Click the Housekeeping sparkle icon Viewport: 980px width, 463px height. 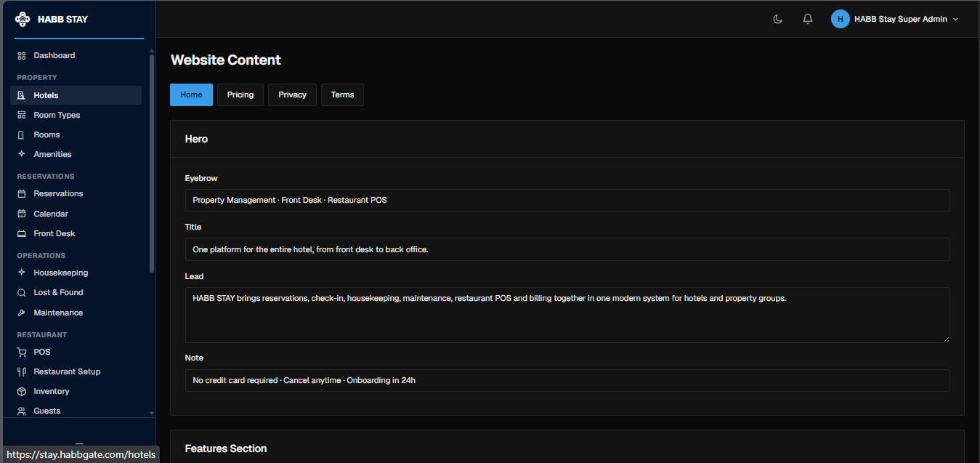(x=22, y=273)
